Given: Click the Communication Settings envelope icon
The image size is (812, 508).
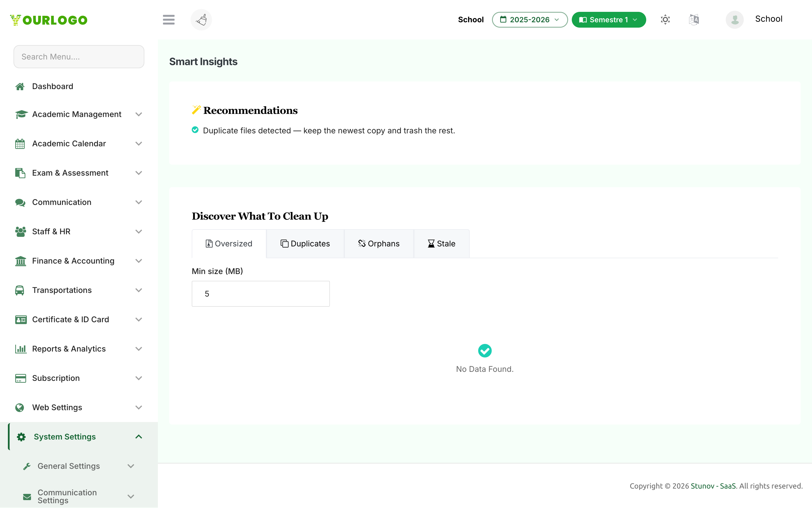Looking at the screenshot, I should click(27, 496).
